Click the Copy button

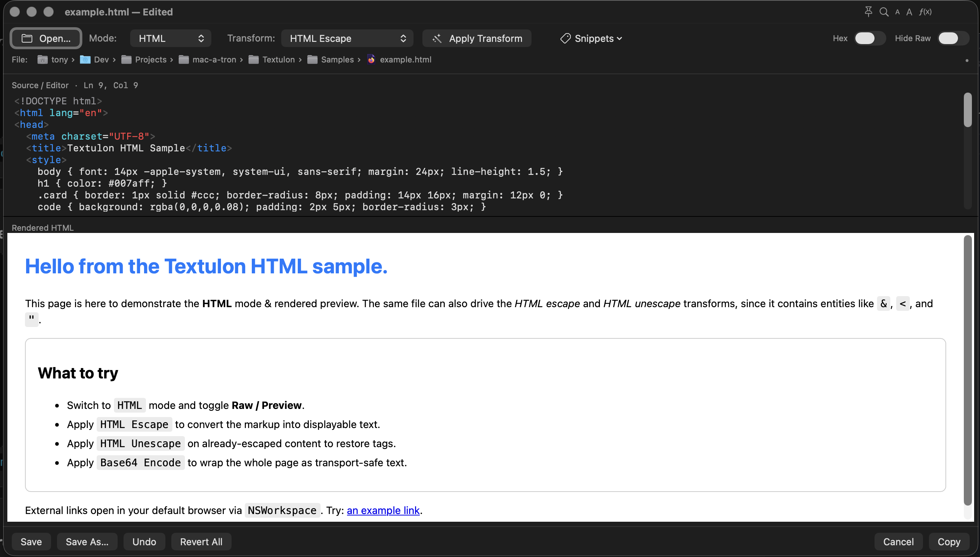(949, 542)
